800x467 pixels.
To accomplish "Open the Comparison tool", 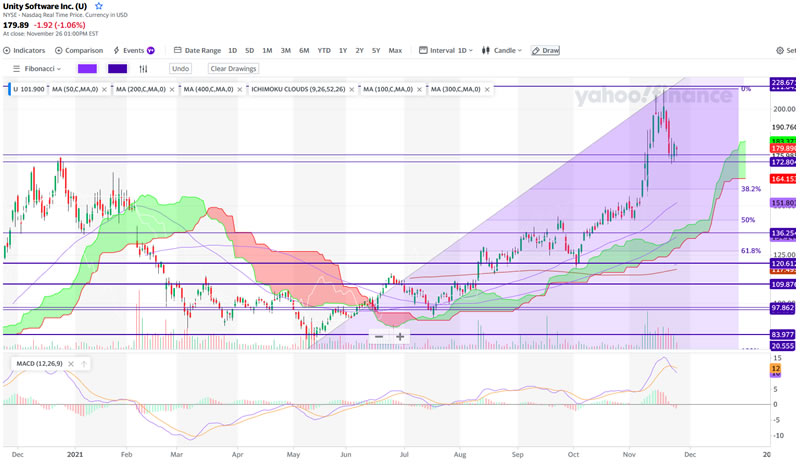I will (x=79, y=51).
